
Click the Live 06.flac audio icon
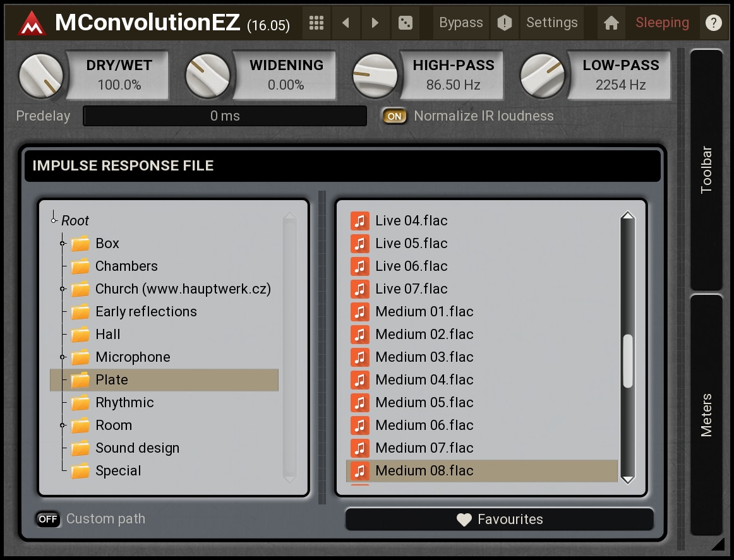tap(360, 266)
